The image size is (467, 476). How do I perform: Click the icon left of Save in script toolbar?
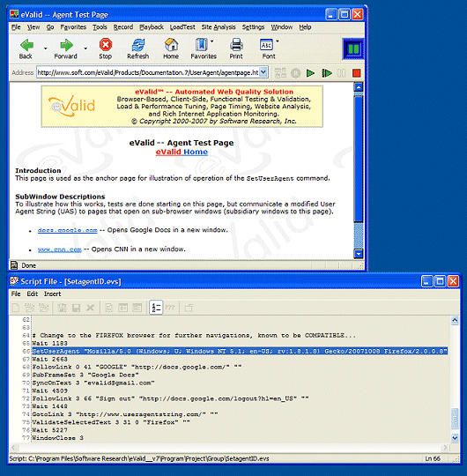(63, 308)
